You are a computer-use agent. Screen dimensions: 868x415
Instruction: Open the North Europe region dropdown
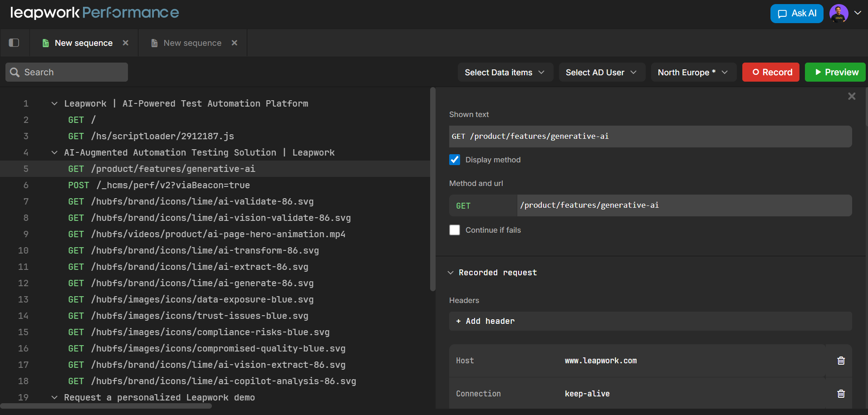tap(693, 73)
